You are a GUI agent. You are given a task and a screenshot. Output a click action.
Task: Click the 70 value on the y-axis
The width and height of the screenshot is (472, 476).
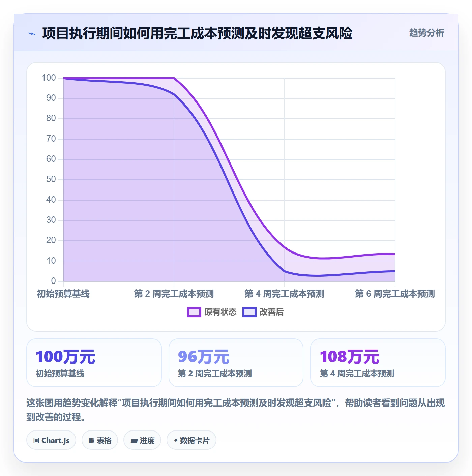(51, 139)
